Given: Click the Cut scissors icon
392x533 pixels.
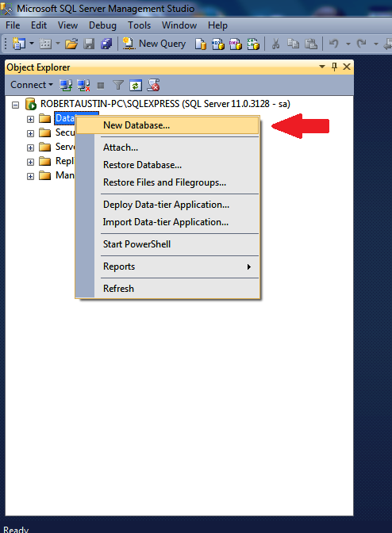Looking at the screenshot, I should point(275,44).
